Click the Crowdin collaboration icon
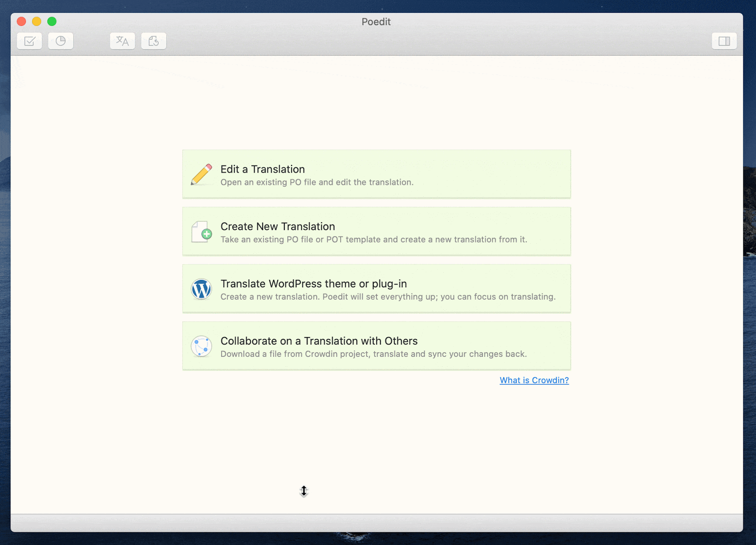 coord(201,346)
